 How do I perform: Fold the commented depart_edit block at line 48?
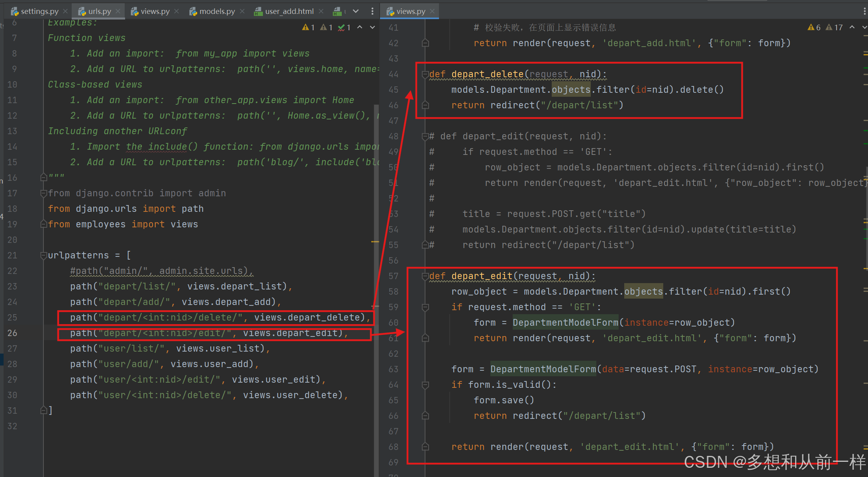click(x=425, y=136)
